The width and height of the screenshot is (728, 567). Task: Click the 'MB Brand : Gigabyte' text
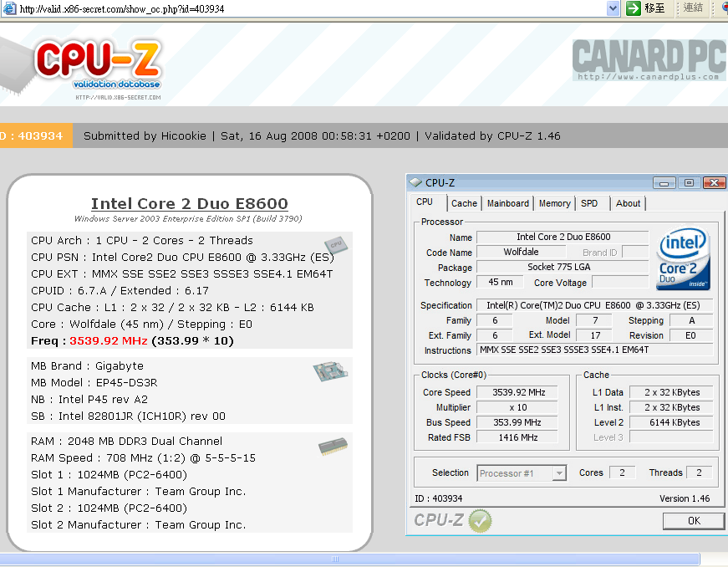point(87,366)
